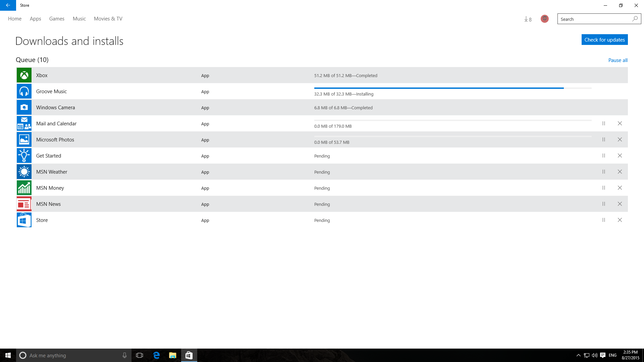Pause the Microsoft Photos download
The height and width of the screenshot is (362, 644).
tap(604, 139)
